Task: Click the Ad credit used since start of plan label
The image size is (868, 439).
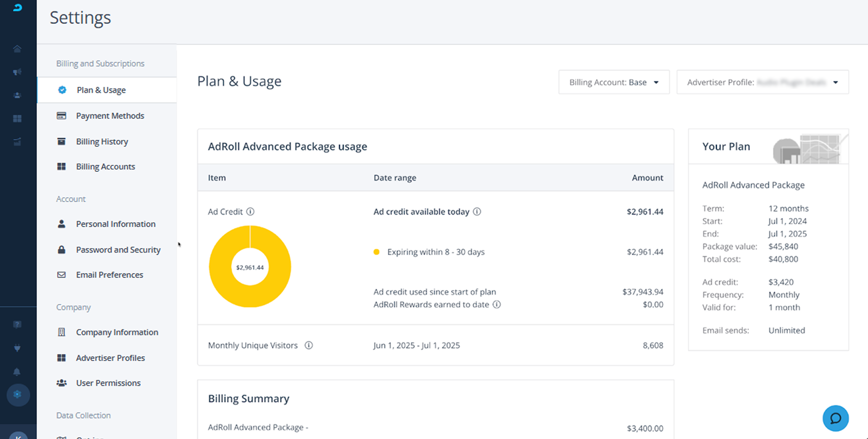Action: click(435, 292)
